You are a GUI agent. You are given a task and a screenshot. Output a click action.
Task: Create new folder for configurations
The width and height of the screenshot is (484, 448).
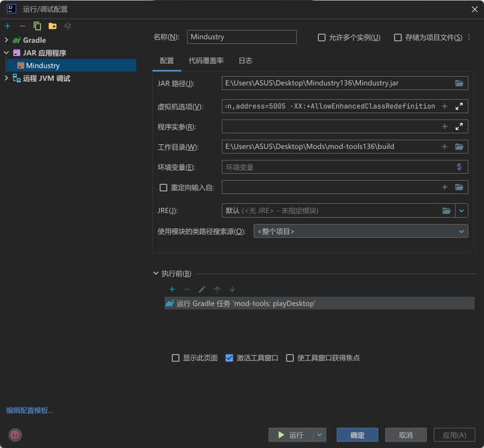[53, 26]
